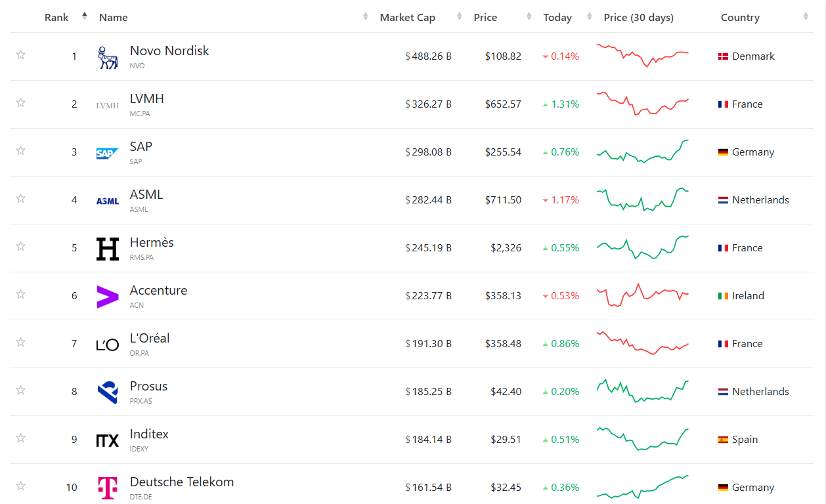Star Novo Nordisk as favorite
This screenshot has height=504, width=826.
coord(20,55)
